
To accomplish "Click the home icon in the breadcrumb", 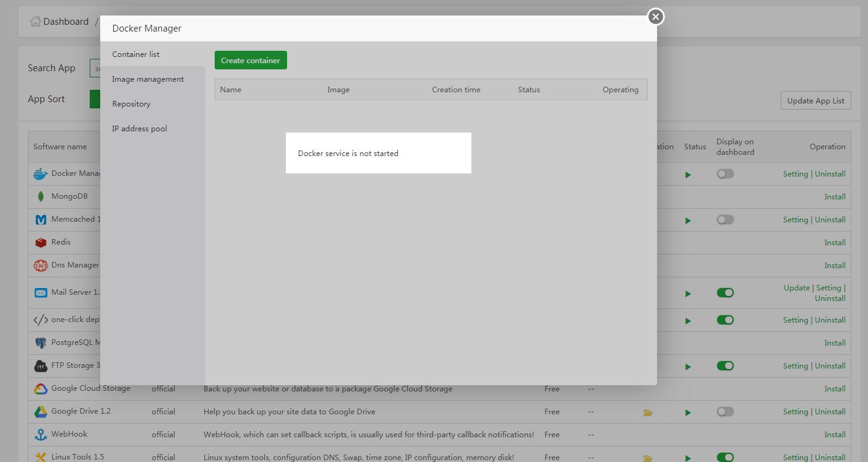I will (35, 20).
